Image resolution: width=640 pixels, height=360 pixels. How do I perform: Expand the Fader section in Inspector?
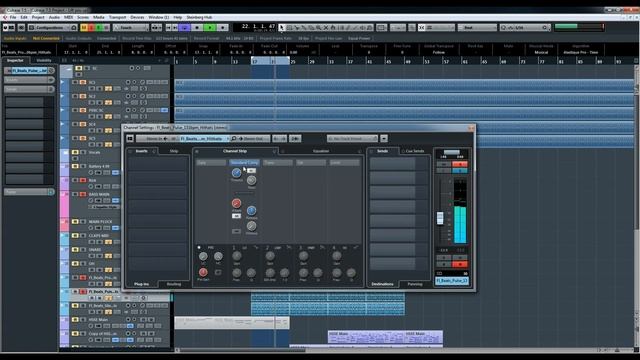pos(29,192)
